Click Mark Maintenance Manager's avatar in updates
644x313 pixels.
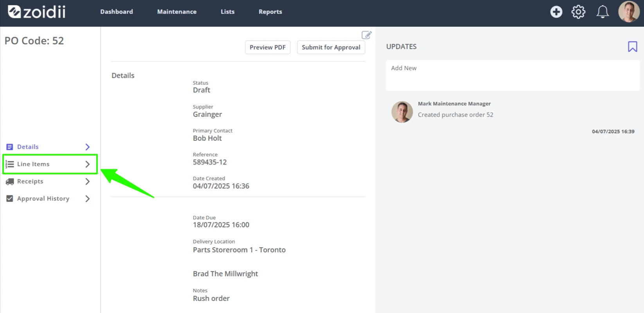coord(402,112)
